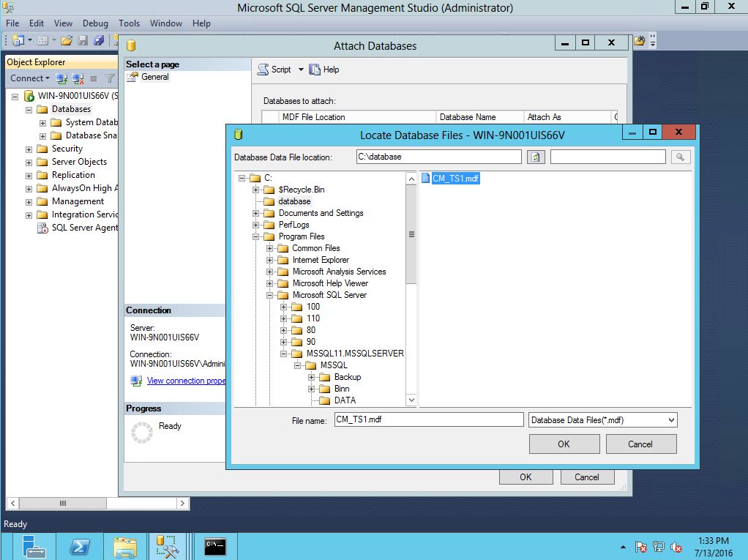Collapse Microsoft SQL Server folder
Screen dimensions: 748x560
(269, 295)
